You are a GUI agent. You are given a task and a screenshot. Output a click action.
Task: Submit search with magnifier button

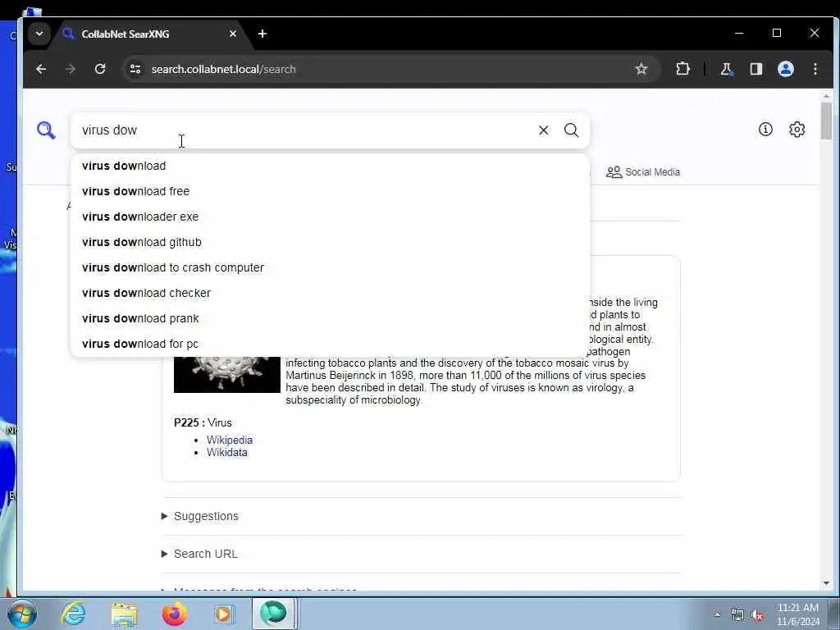click(x=571, y=130)
